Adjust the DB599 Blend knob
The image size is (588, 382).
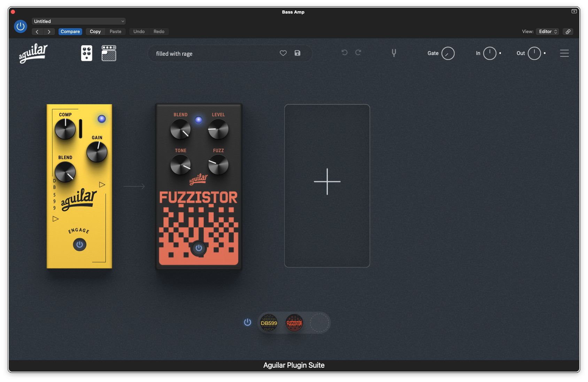[65, 172]
